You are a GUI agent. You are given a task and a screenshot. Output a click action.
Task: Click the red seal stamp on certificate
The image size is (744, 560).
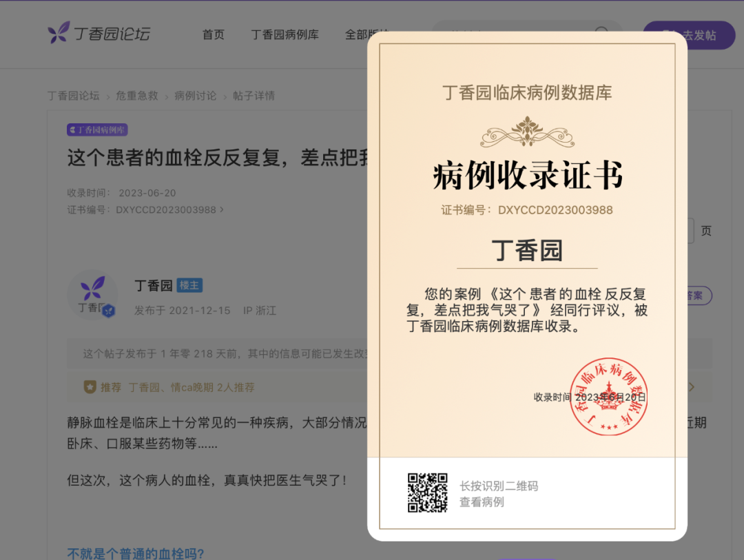pos(609,397)
